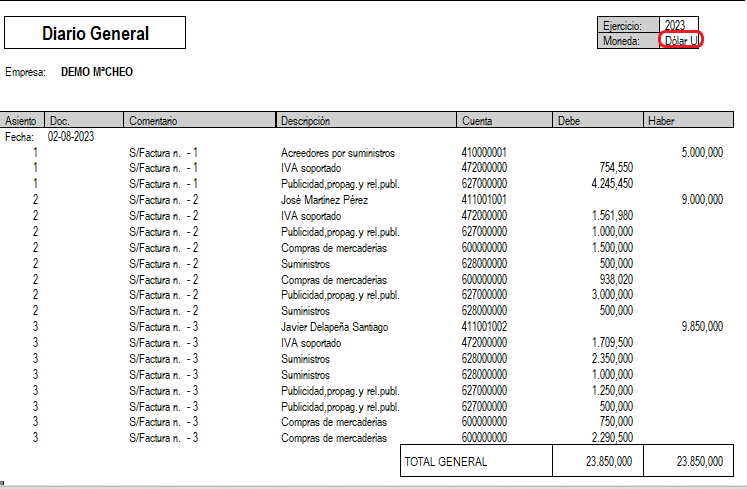The height and width of the screenshot is (489, 747).
Task: Click the total Debe 23.850,000
Action: pos(609,461)
